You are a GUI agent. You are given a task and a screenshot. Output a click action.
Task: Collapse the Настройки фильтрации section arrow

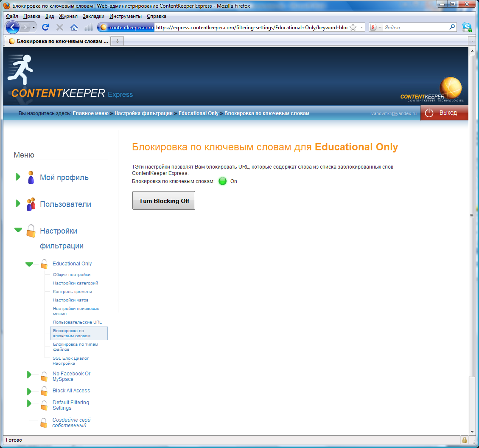point(18,230)
